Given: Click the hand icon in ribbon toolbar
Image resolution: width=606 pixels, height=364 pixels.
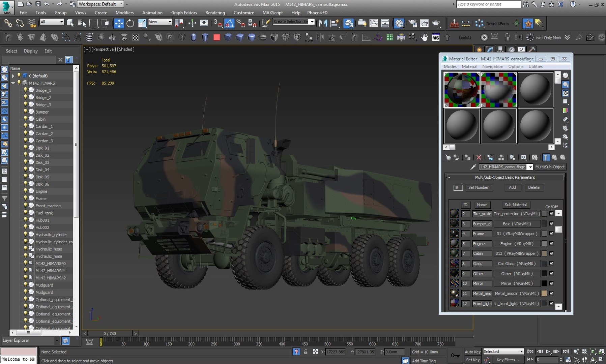Looking at the screenshot, I should pos(424,37).
